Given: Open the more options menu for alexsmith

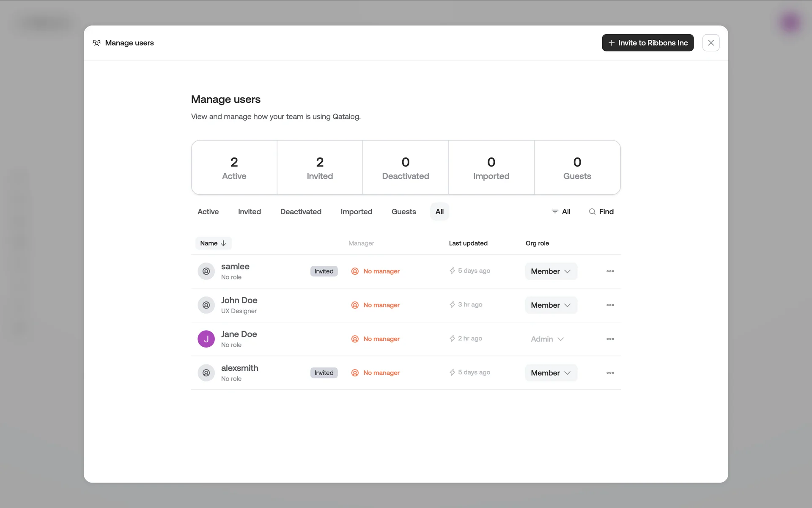Looking at the screenshot, I should point(610,373).
